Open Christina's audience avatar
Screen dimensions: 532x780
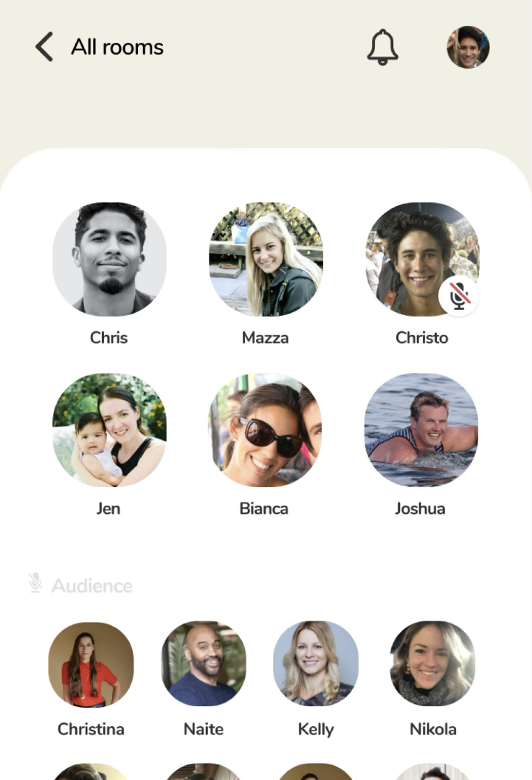pyautogui.click(x=91, y=664)
